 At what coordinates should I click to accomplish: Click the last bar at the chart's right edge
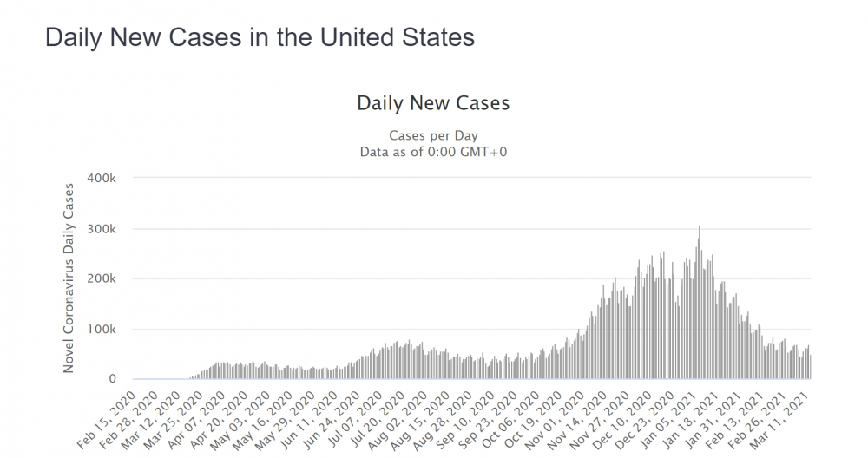(811, 367)
